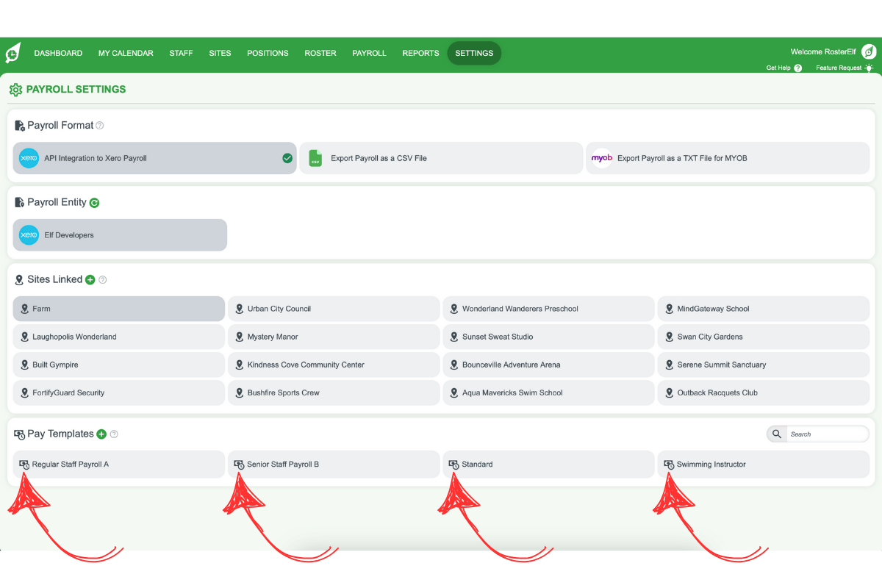Open the Reports tab
The image size is (882, 588).
coord(420,53)
